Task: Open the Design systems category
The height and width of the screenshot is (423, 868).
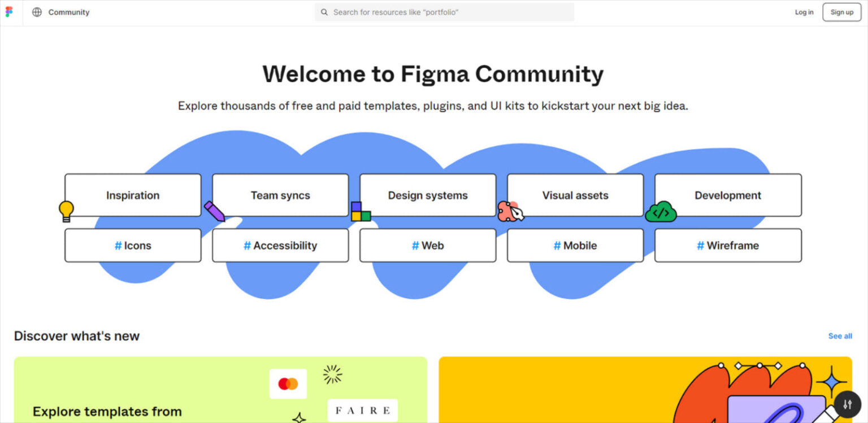Action: 428,195
